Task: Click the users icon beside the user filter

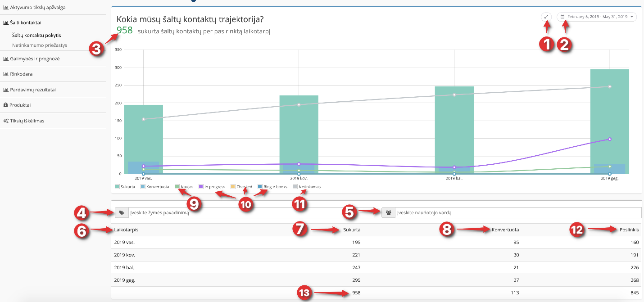Action: point(388,213)
